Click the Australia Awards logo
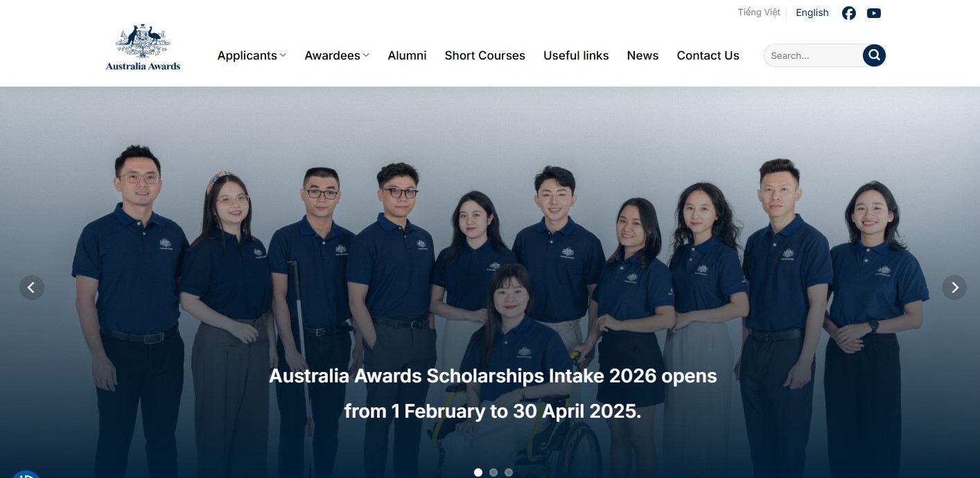The width and height of the screenshot is (980, 478). (x=143, y=48)
